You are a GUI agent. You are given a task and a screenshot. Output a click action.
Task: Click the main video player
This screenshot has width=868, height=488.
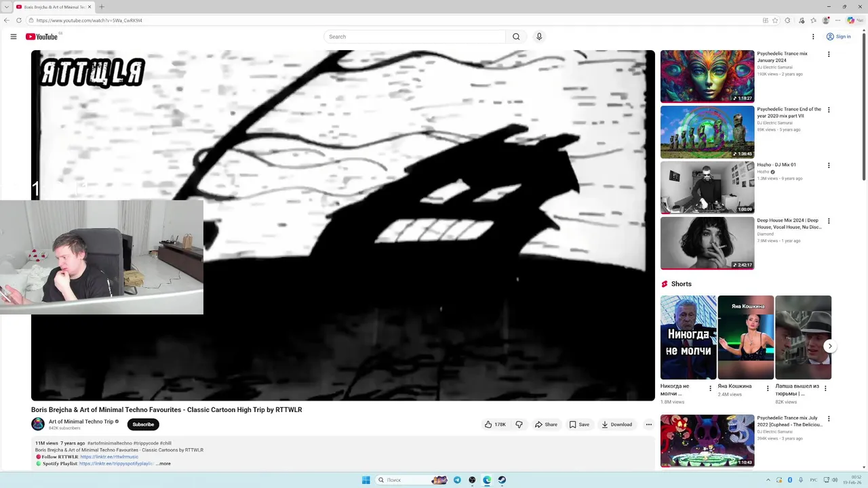[343, 225]
